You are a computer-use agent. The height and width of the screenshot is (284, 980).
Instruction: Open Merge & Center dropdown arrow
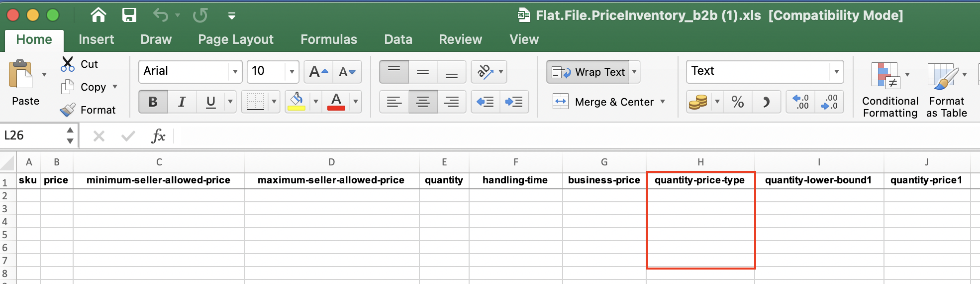pyautogui.click(x=663, y=102)
